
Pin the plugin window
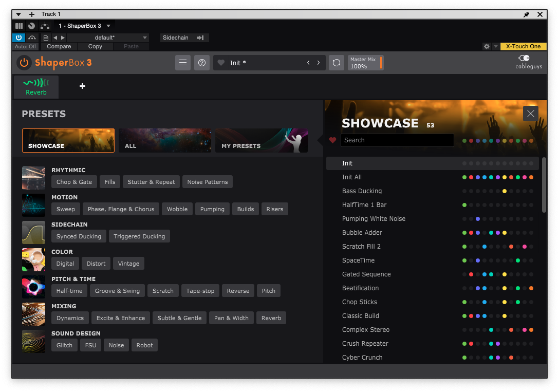pos(526,14)
